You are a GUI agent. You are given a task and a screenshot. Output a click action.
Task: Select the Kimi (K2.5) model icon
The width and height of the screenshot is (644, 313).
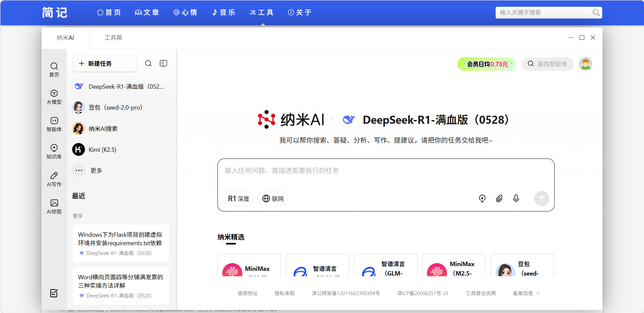pos(79,149)
